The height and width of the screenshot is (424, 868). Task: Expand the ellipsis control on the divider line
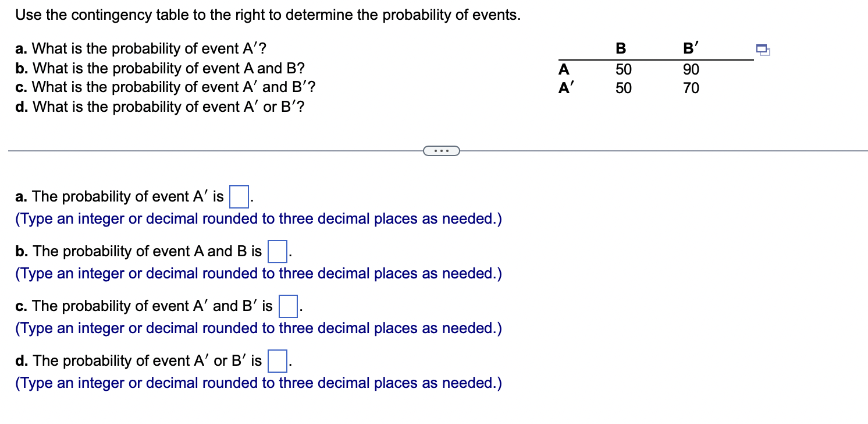click(441, 151)
